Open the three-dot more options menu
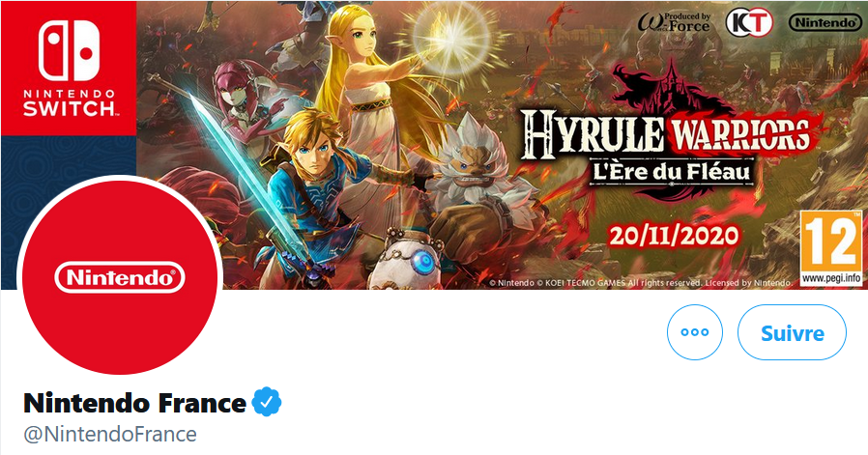 coord(695,332)
